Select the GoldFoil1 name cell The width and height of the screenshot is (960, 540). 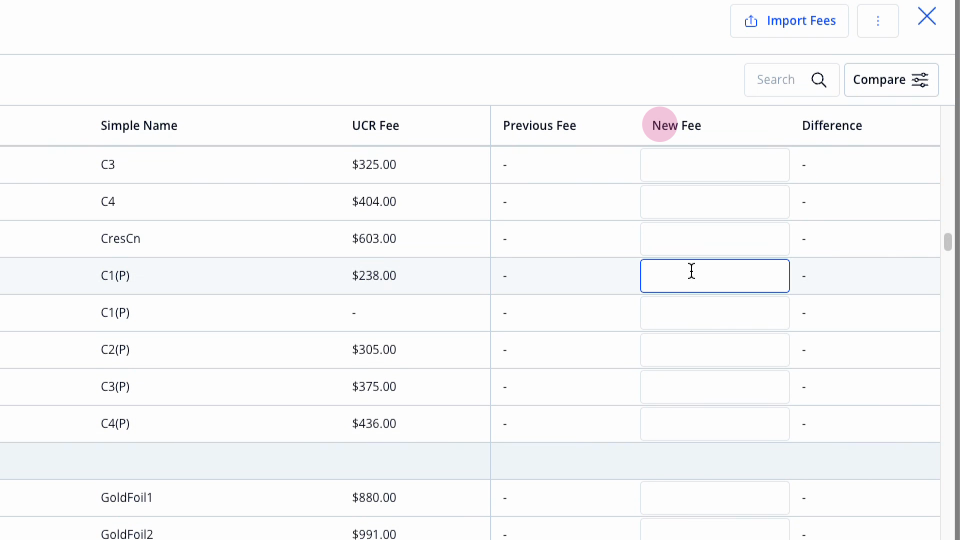click(x=127, y=498)
